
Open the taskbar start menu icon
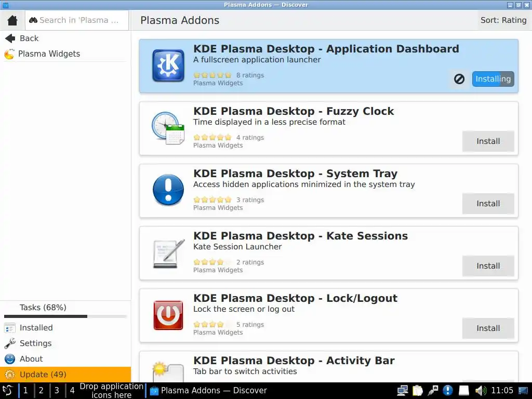[8, 391]
